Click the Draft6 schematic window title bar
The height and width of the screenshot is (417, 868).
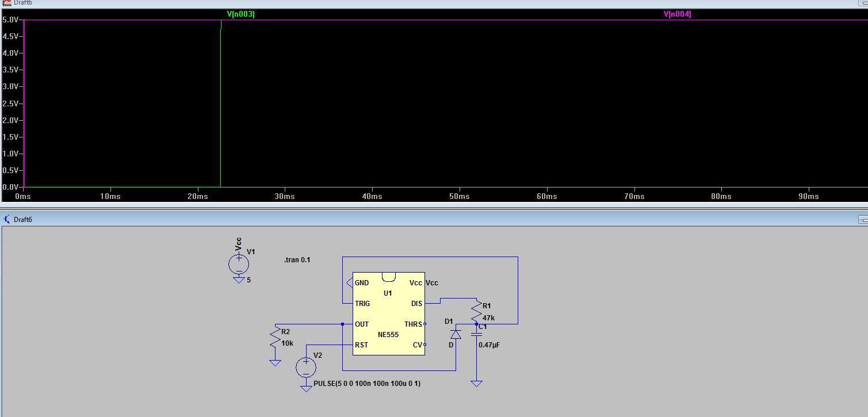click(x=403, y=219)
